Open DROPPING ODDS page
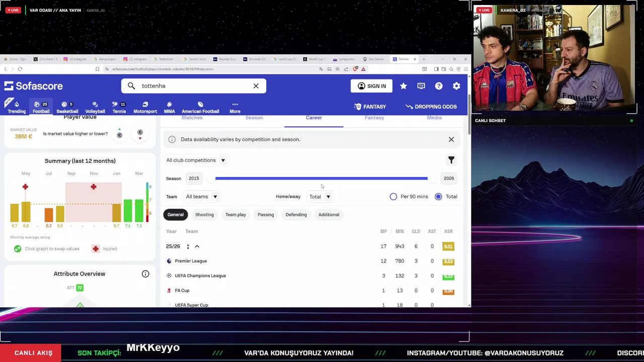 click(x=431, y=107)
